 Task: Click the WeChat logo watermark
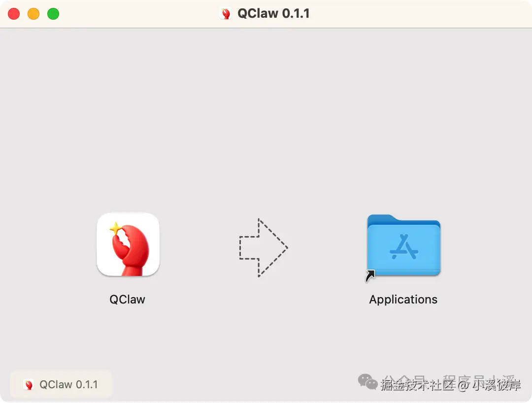pos(368,382)
